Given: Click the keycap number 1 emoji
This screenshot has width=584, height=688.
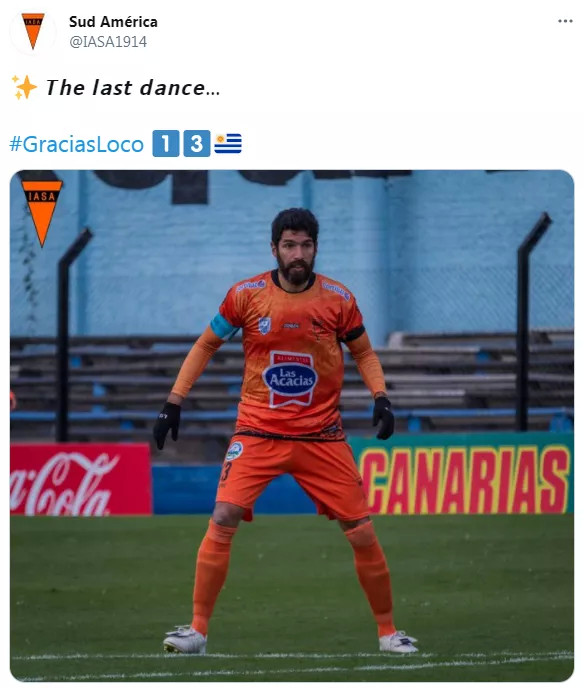Looking at the screenshot, I should [x=166, y=143].
